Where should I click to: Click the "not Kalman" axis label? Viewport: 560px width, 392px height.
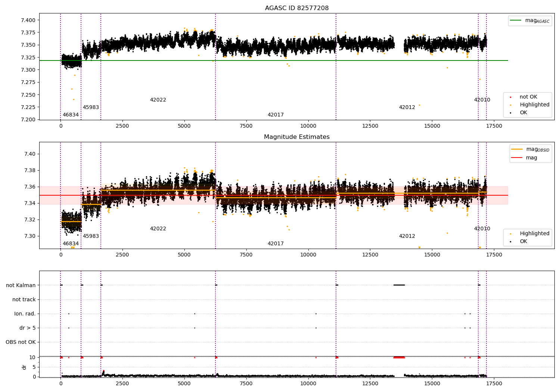21,285
